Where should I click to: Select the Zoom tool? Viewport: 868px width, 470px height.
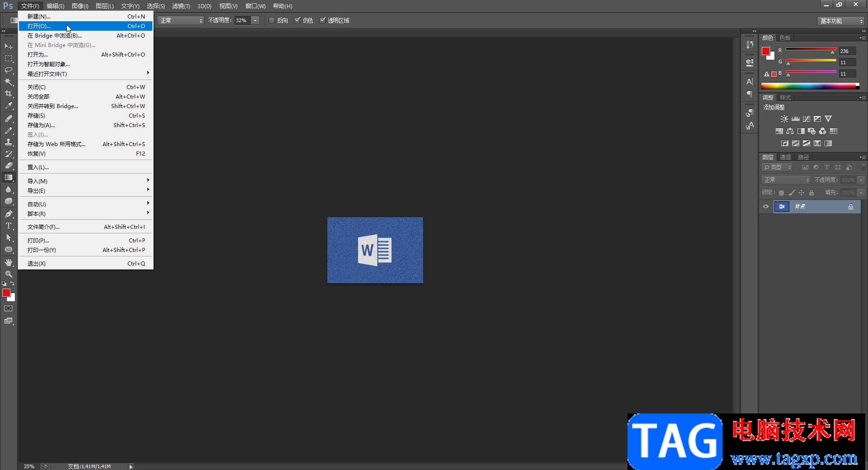tap(9, 274)
